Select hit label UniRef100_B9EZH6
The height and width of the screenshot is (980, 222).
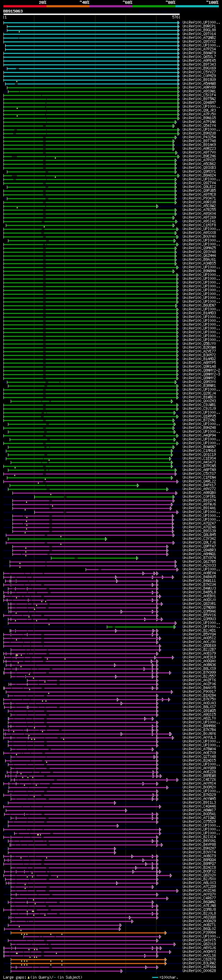[x=199, y=156]
